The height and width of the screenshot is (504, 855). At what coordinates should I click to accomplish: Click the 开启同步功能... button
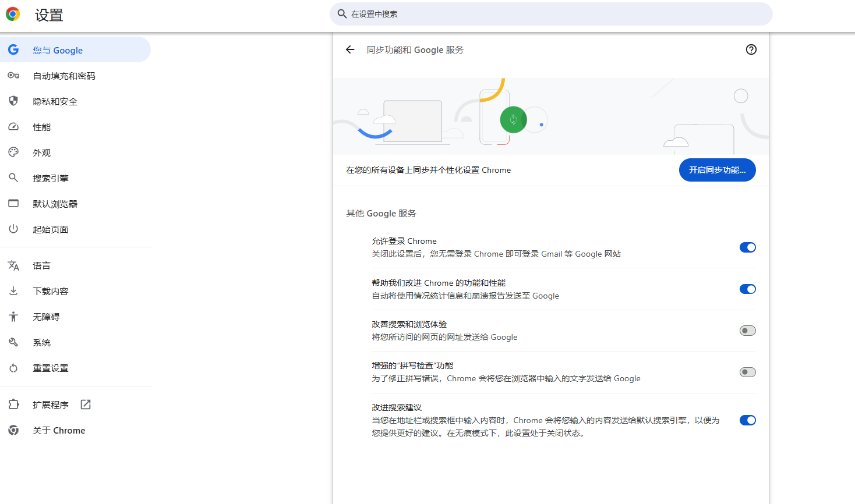(x=717, y=170)
